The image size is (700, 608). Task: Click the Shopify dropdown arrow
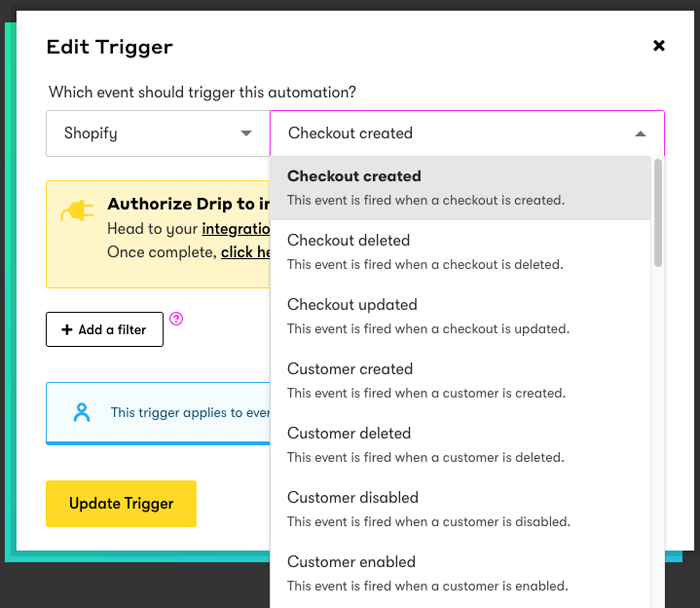click(246, 133)
